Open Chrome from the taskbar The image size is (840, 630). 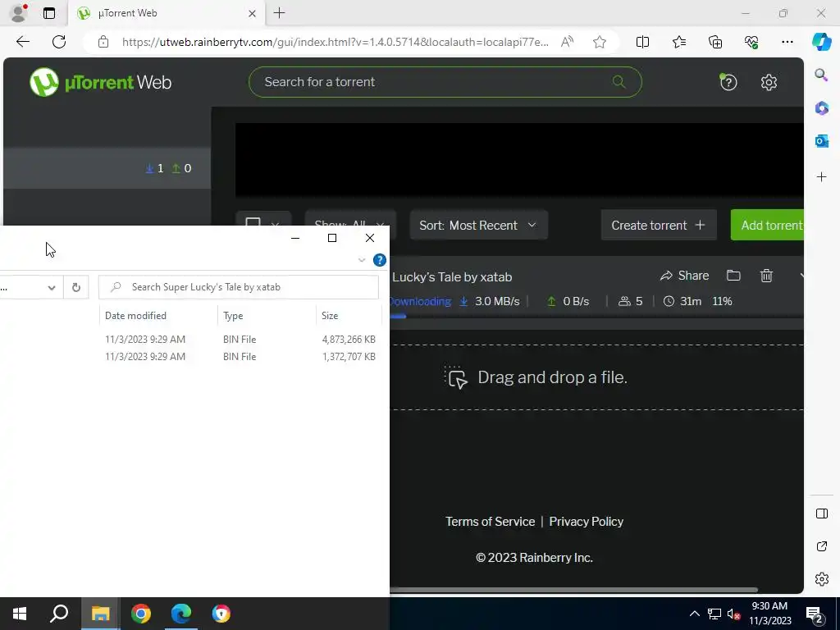(x=141, y=614)
